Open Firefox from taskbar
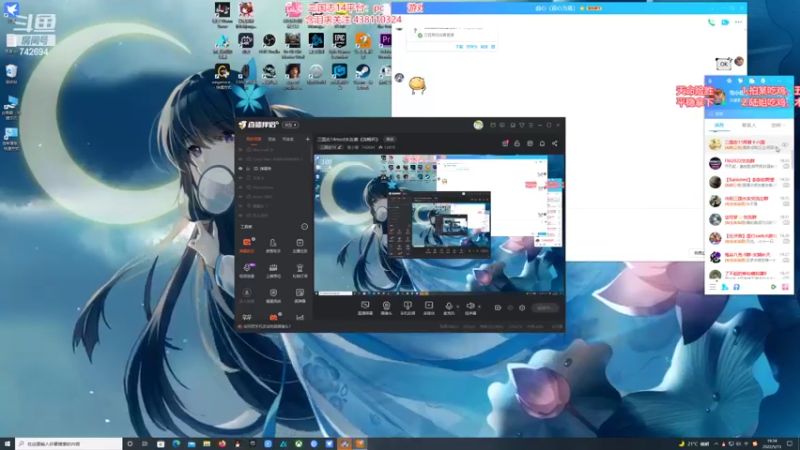800x450 pixels. click(222, 444)
